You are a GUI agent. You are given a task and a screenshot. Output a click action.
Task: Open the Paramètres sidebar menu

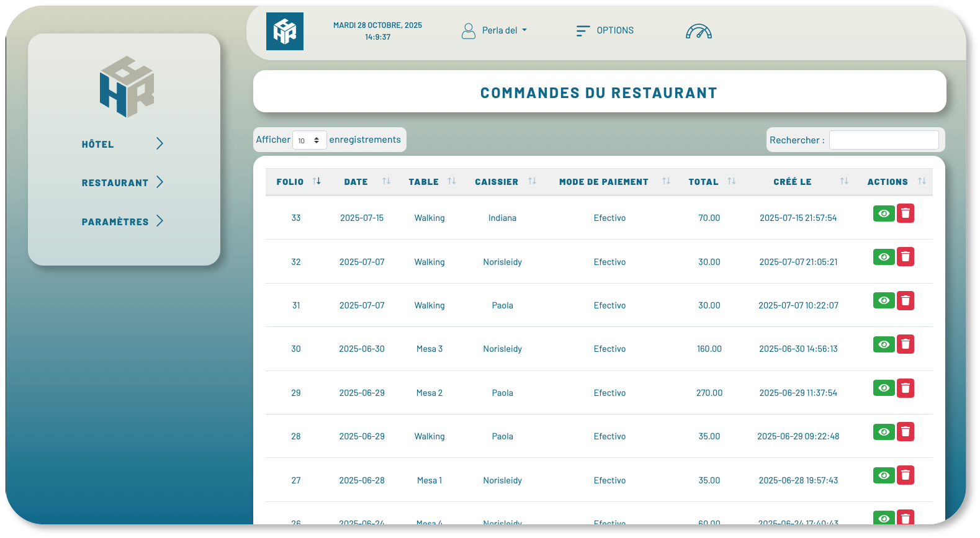122,222
